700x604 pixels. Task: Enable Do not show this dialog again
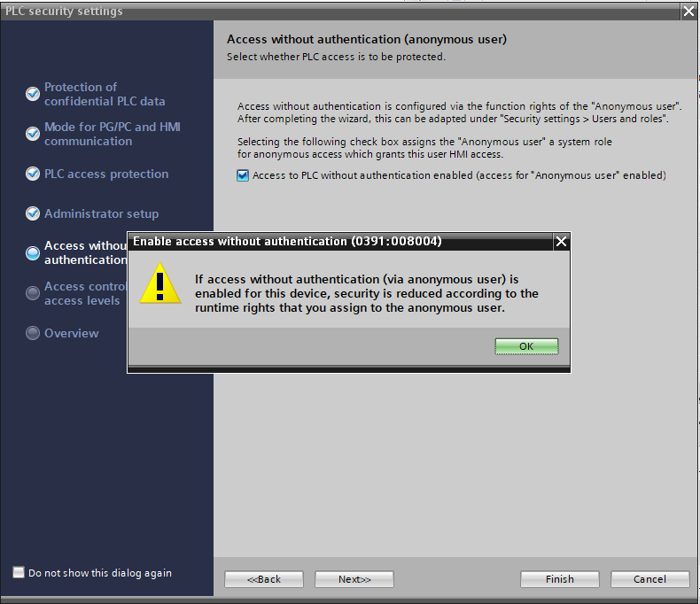pos(19,573)
